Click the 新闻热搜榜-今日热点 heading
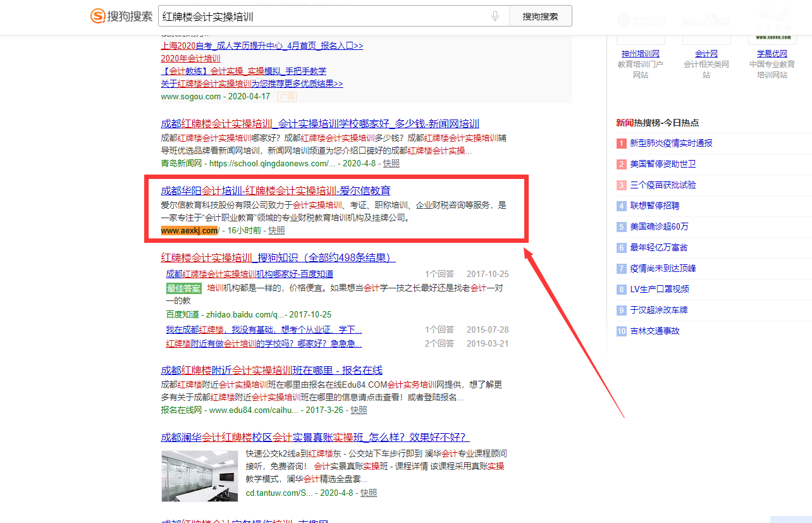Viewport: 812px width, 523px height. 658,123
